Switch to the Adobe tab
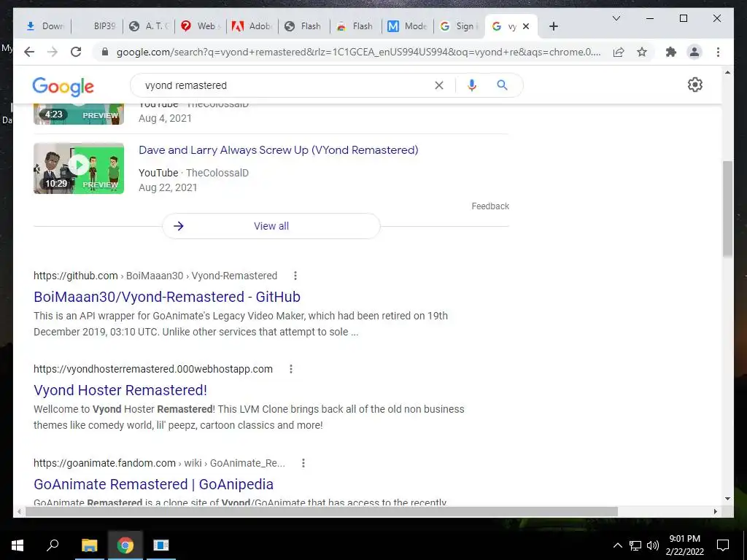Viewport: 747px width, 560px height. (252, 26)
